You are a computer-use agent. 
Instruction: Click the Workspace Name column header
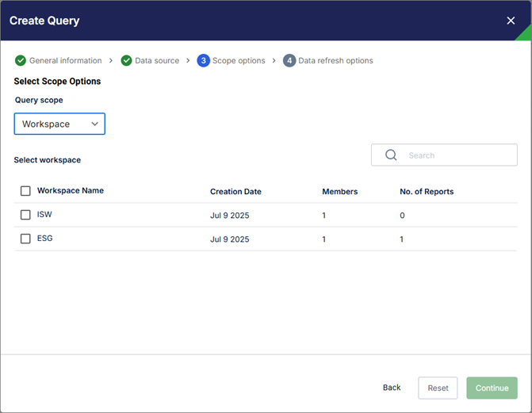click(x=71, y=191)
